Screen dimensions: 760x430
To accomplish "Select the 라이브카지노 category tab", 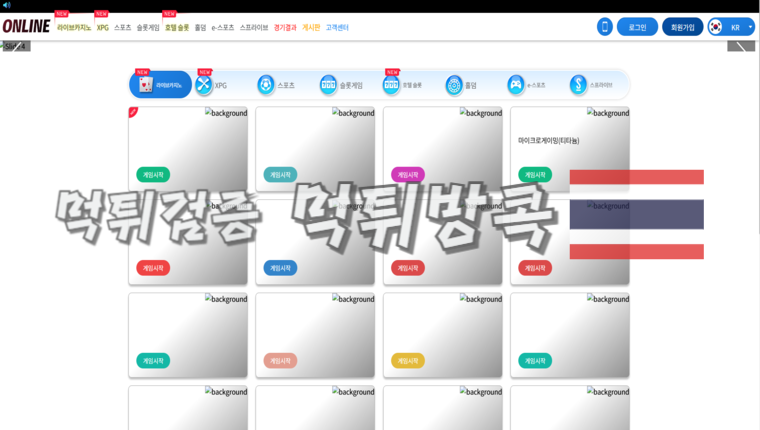I will [160, 85].
